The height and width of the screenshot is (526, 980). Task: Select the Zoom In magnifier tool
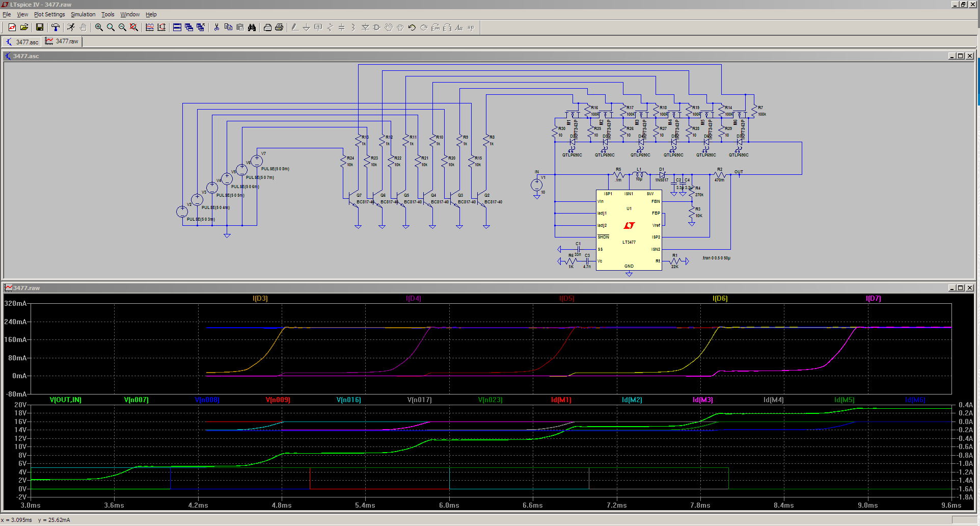(99, 28)
